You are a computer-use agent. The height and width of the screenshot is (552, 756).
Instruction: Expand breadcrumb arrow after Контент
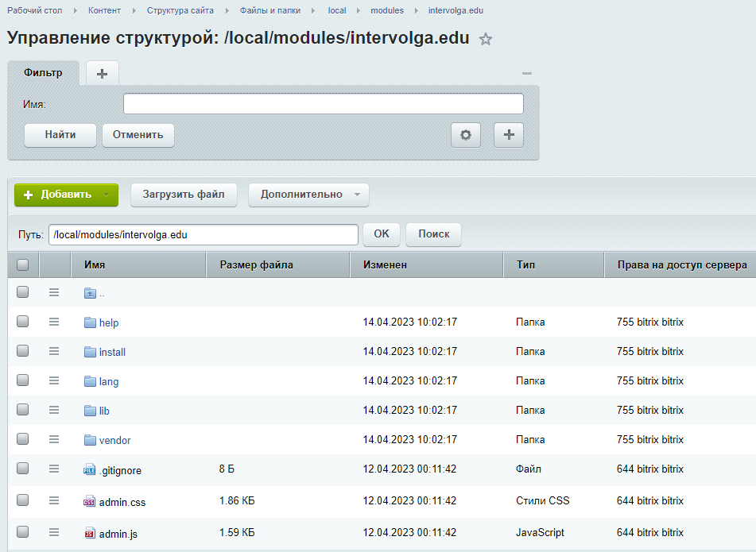coord(136,11)
